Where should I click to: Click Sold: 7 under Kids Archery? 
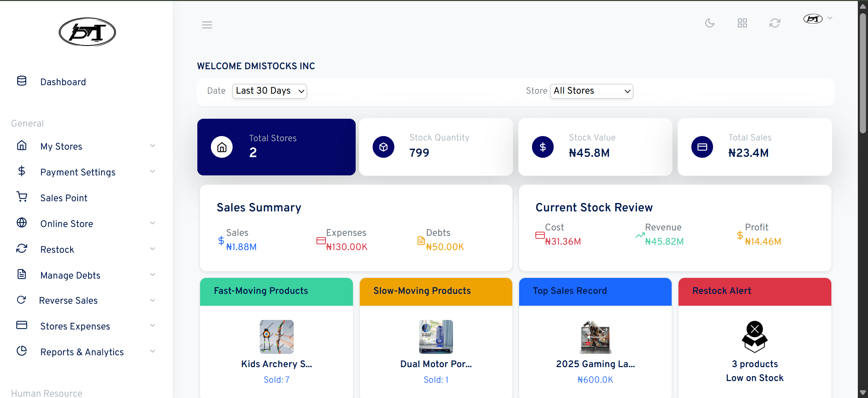point(276,380)
